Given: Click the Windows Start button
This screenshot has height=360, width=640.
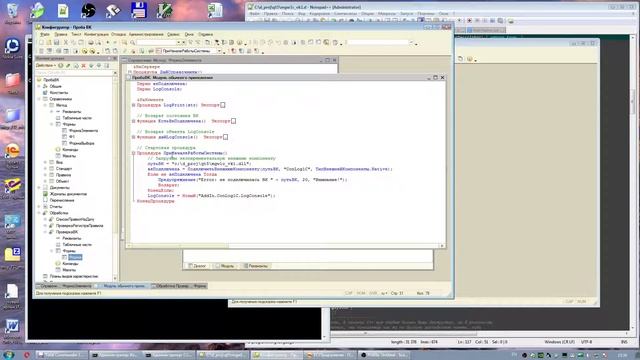Looking at the screenshot, I should (9, 355).
